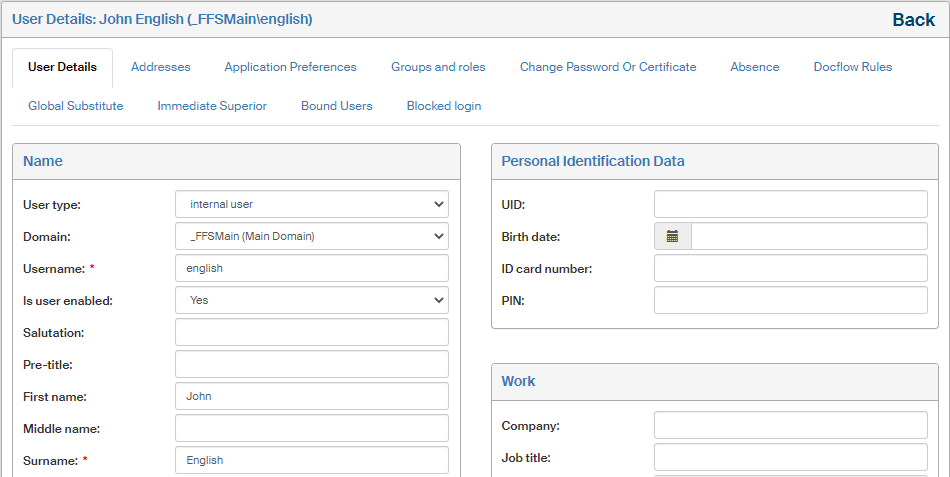Image resolution: width=950 pixels, height=477 pixels.
Task: Switch to the Addresses tab
Action: pos(160,67)
